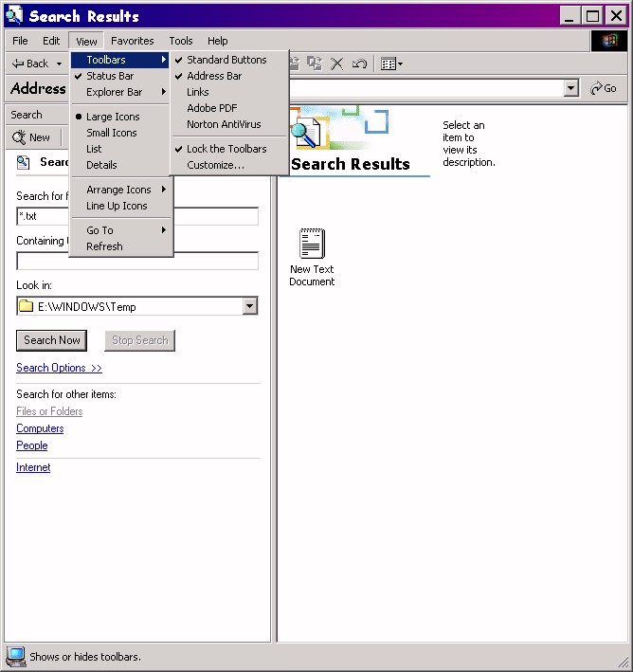Open the Edit menu

[x=51, y=41]
